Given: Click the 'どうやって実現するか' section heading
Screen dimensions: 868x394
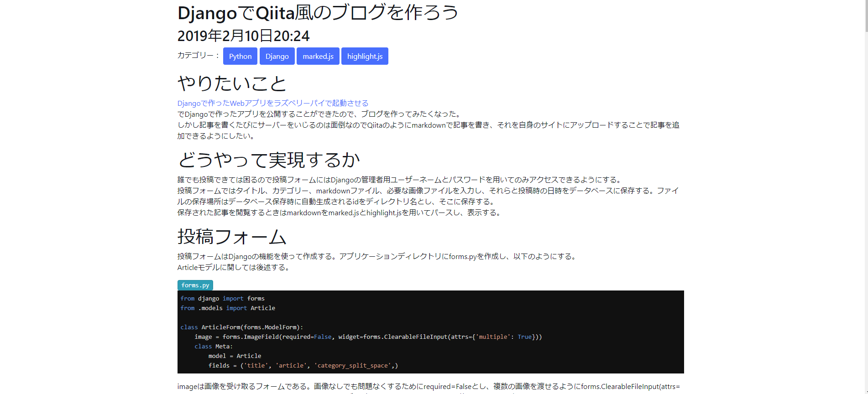Looking at the screenshot, I should pos(268,160).
